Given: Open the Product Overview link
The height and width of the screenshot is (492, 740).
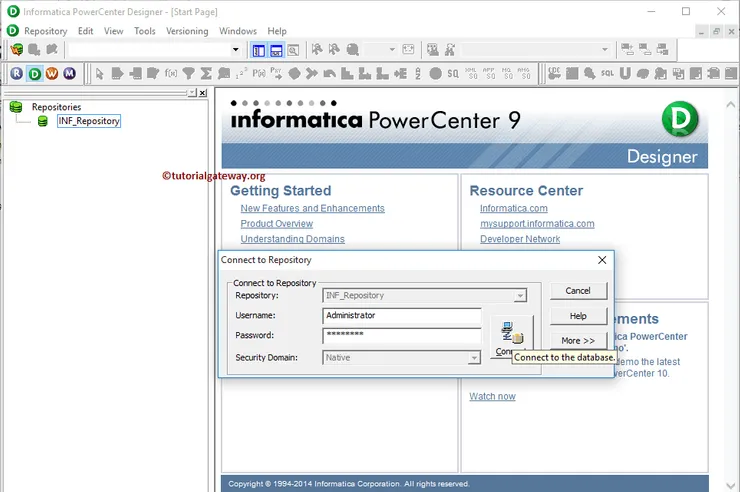Looking at the screenshot, I should pos(277,224).
